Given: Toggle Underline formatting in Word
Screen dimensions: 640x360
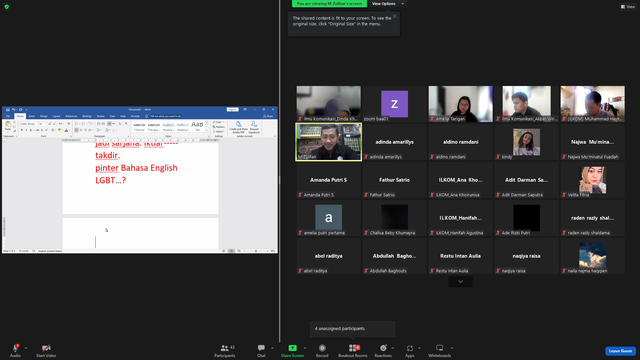Looking at the screenshot, I should (x=31, y=130).
